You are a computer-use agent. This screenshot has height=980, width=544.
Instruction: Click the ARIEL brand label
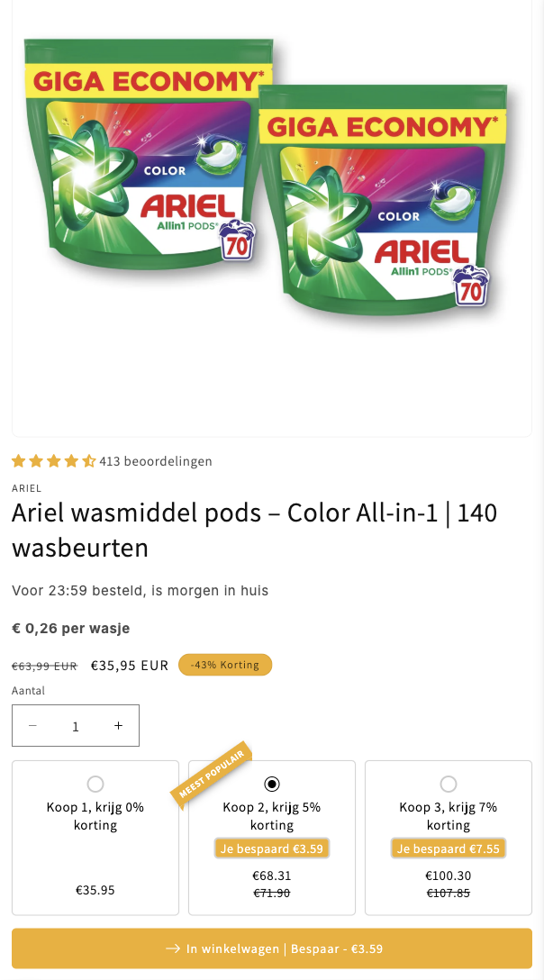click(x=26, y=488)
